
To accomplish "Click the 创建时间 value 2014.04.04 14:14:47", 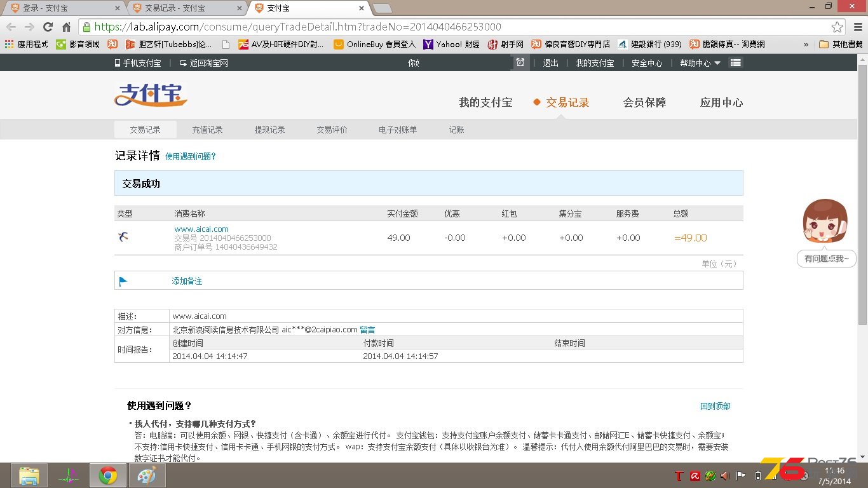I will tap(210, 356).
